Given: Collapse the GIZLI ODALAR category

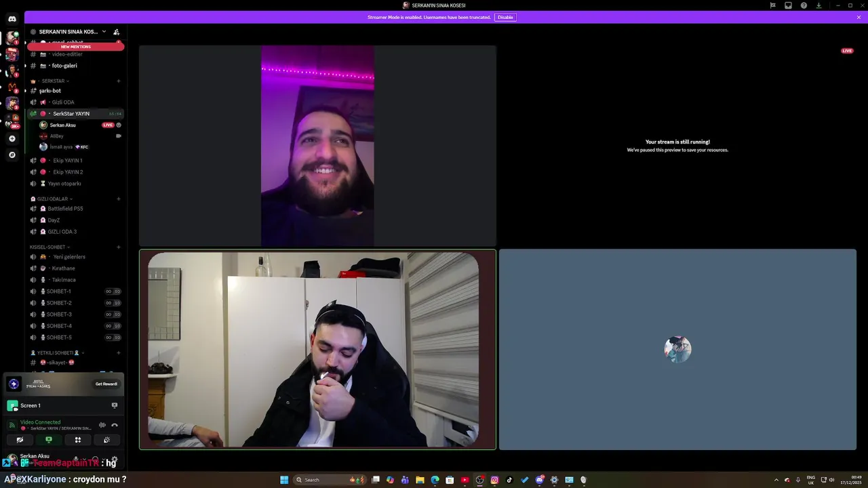Looking at the screenshot, I should [51, 199].
